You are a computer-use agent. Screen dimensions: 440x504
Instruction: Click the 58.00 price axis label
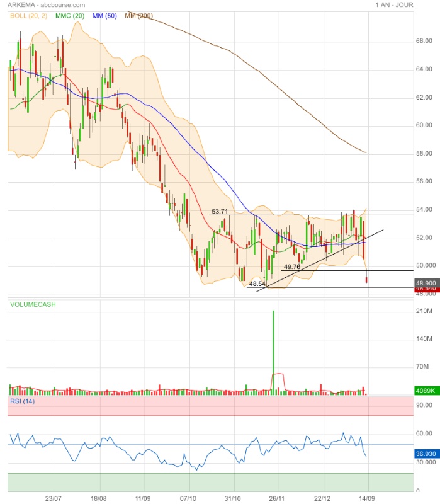coord(424,153)
